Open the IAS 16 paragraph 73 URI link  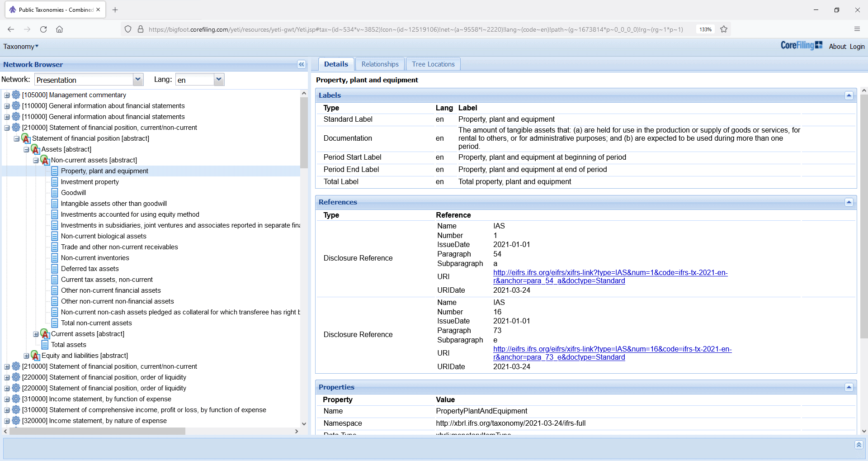pos(612,353)
